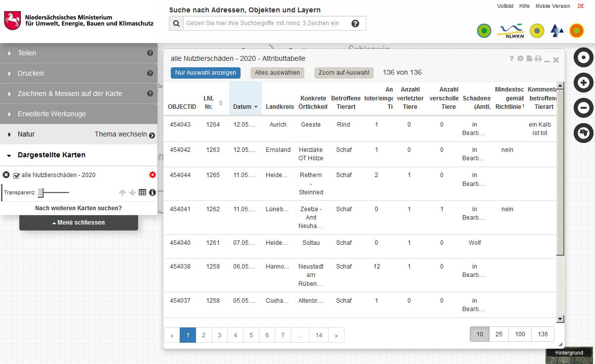Uncheck the alle Nutztierschäden - 2020 layer
The height and width of the screenshot is (364, 595).
pyautogui.click(x=16, y=176)
